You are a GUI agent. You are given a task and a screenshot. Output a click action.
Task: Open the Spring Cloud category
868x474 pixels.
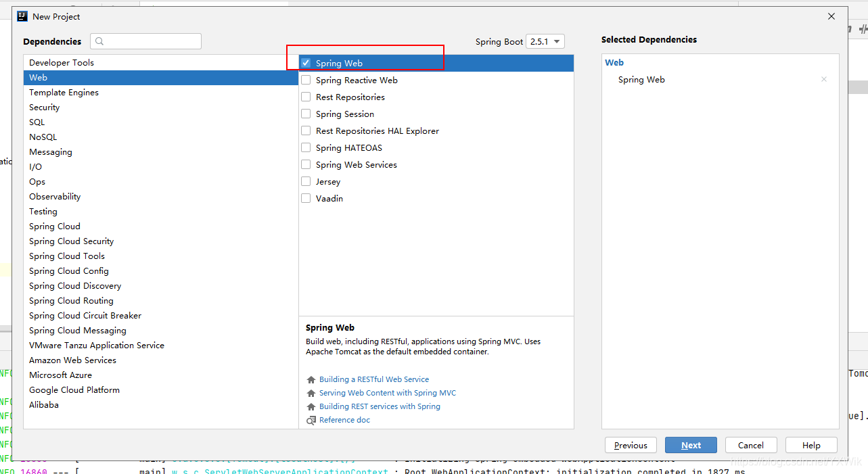point(161,227)
